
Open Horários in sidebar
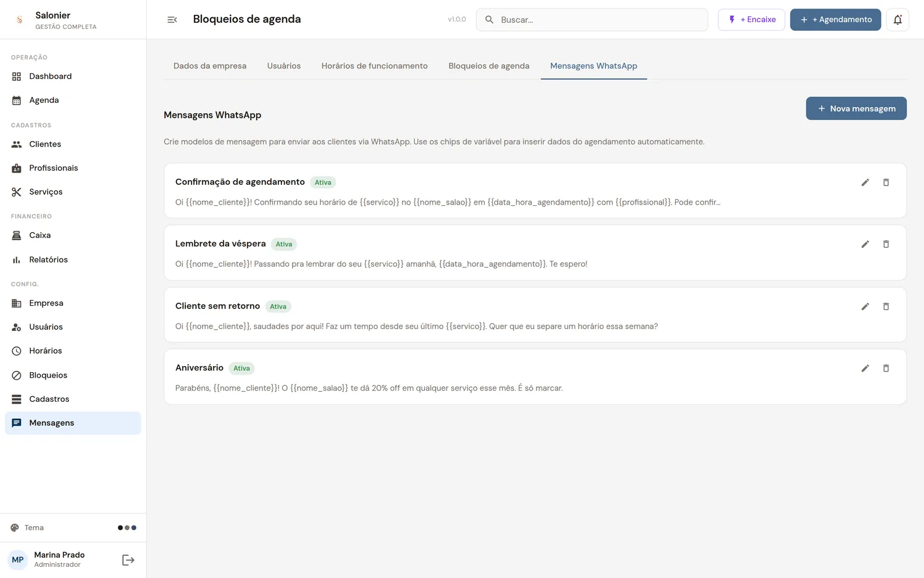[x=73, y=351]
